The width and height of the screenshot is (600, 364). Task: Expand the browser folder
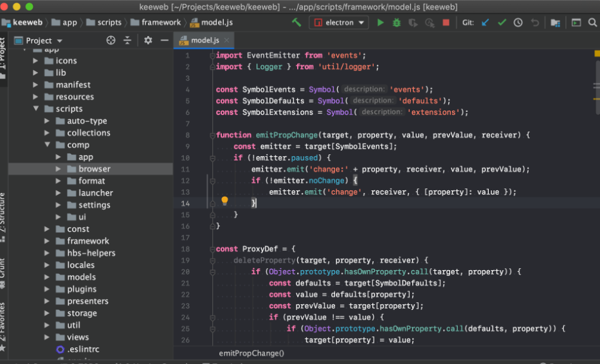click(x=58, y=168)
